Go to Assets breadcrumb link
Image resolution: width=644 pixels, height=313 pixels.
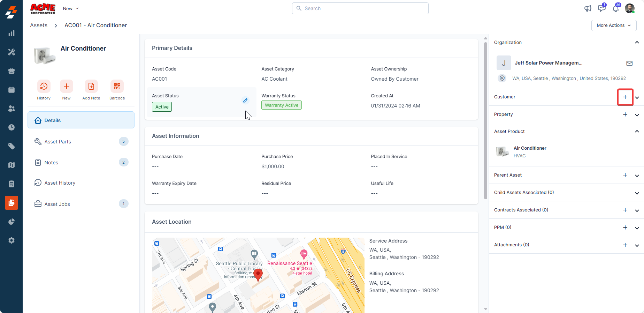(39, 25)
